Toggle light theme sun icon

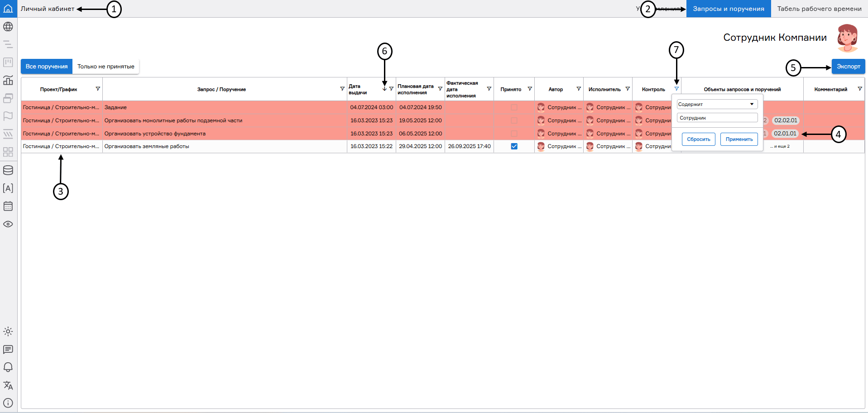click(8, 331)
